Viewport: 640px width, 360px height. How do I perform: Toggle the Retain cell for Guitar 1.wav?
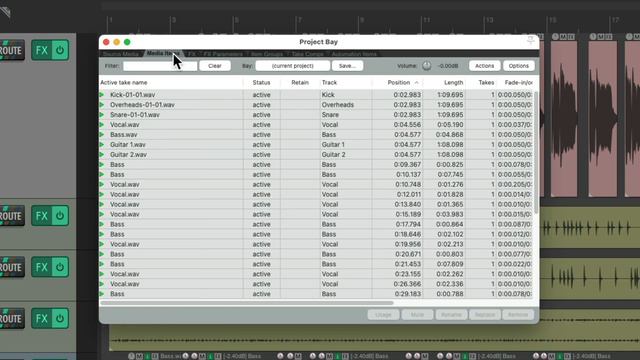click(300, 144)
